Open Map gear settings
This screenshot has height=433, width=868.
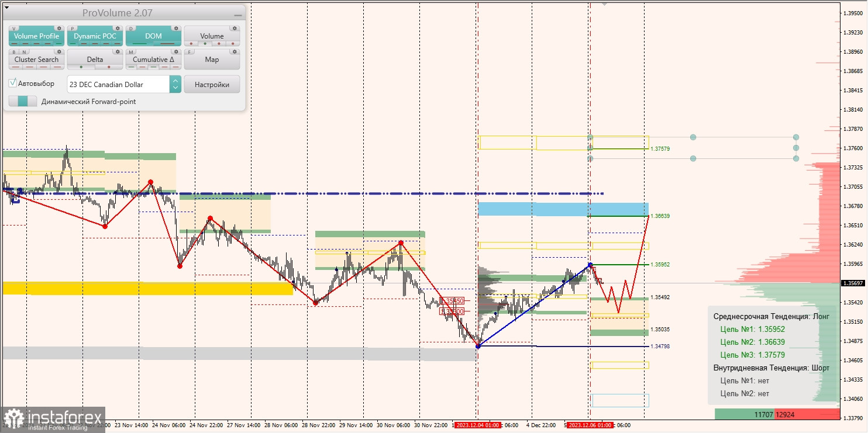coord(235,51)
